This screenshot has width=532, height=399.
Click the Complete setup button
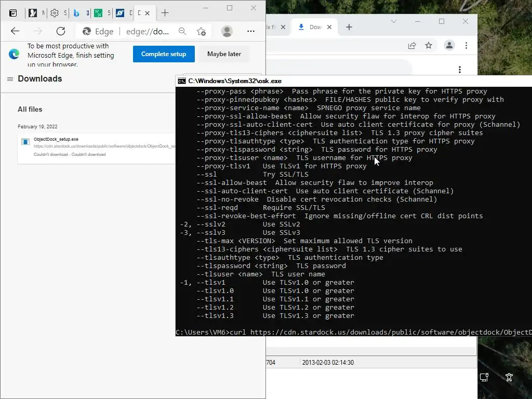tap(164, 54)
